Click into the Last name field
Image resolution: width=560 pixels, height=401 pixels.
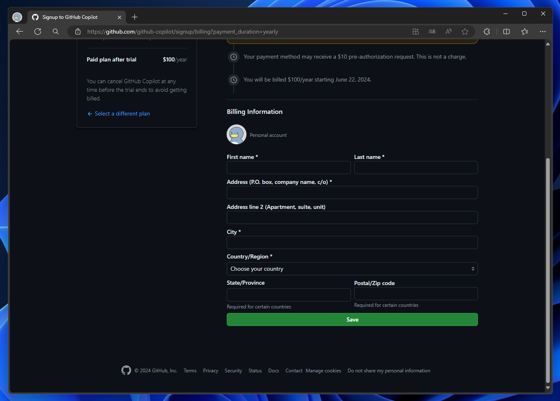(416, 167)
